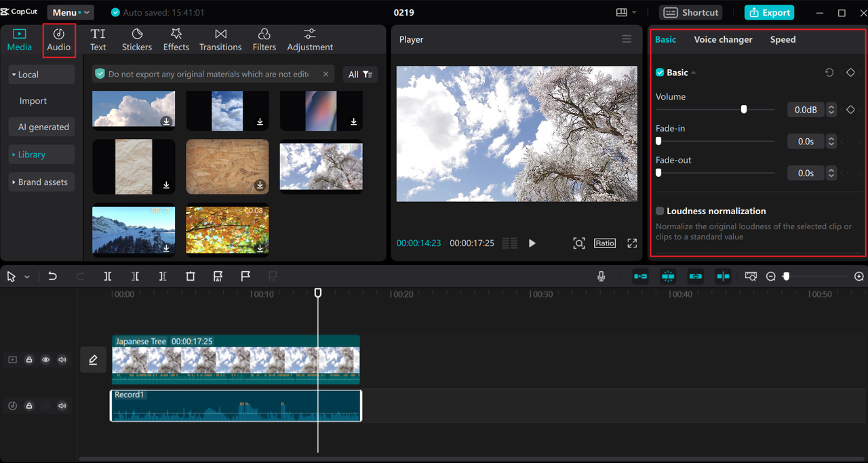868x463 pixels.
Task: Select the crumpled paper thumbnail
Action: pos(134,167)
